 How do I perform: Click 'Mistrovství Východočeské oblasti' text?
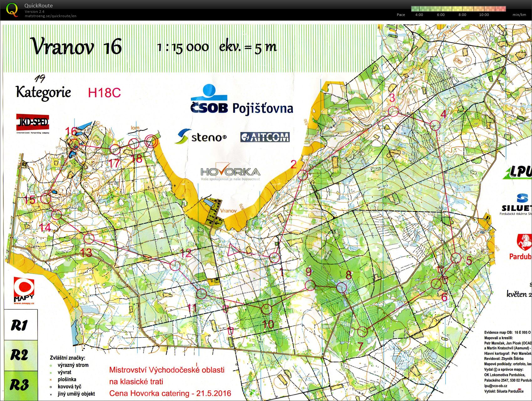(167, 370)
